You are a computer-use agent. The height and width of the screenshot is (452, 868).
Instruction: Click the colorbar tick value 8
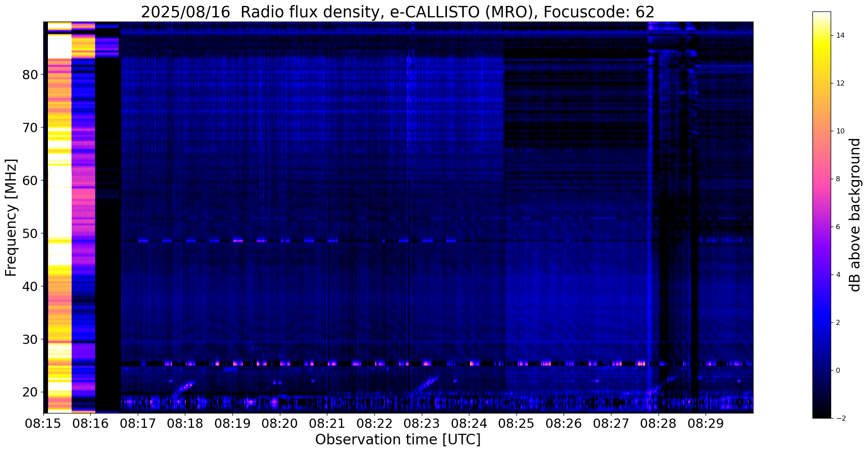pos(837,179)
